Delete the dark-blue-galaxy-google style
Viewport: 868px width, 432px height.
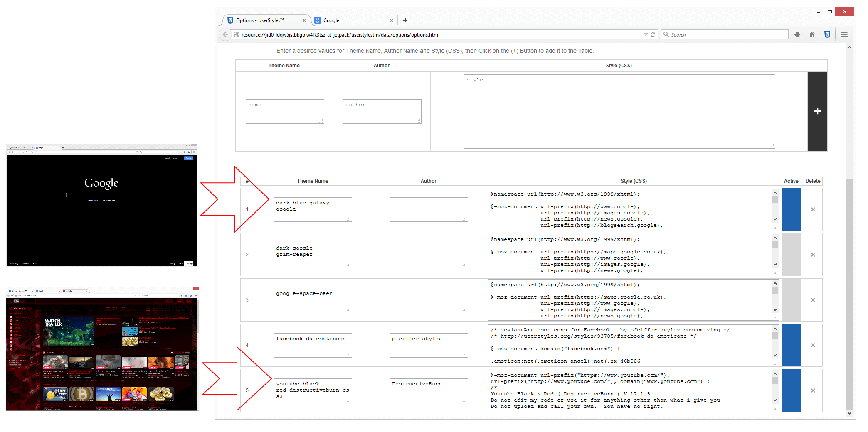tap(813, 209)
